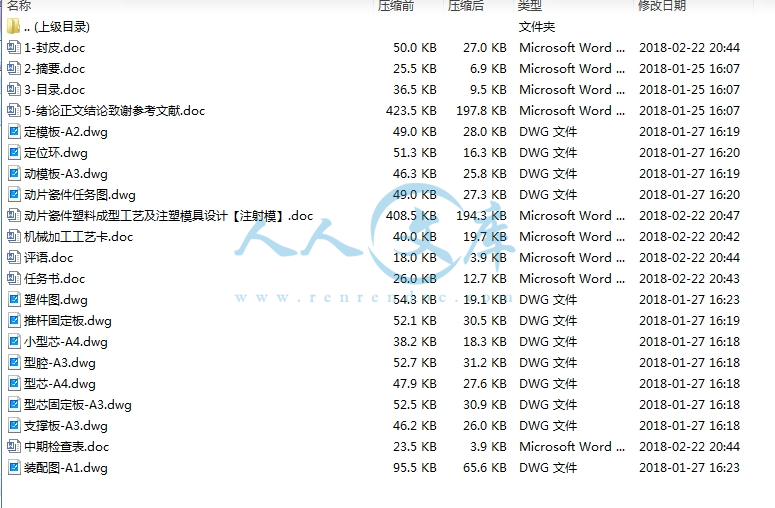Select the file name 评语.doc
This screenshot has height=508, width=775.
coord(48,258)
